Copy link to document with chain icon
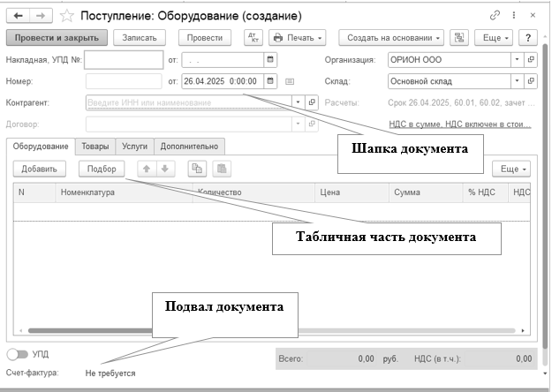The height and width of the screenshot is (392, 552). [x=495, y=15]
